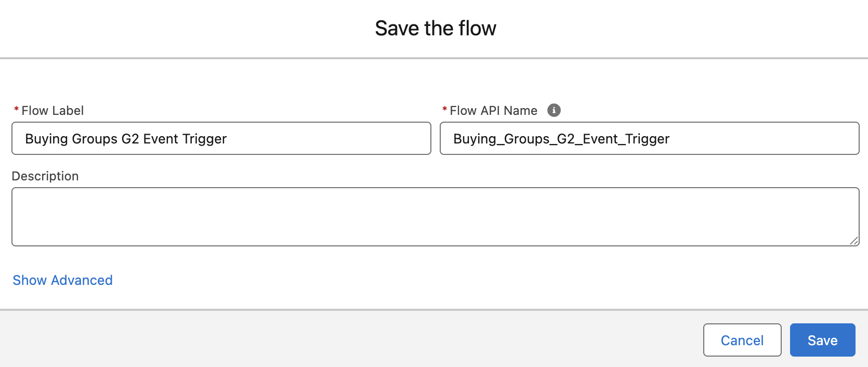Place cursor on "Trigger" in Flow Label
This screenshot has height=367, width=868.
click(x=204, y=139)
